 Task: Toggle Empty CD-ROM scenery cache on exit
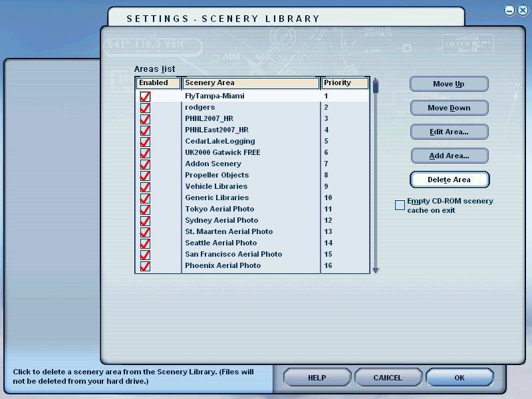pyautogui.click(x=400, y=205)
